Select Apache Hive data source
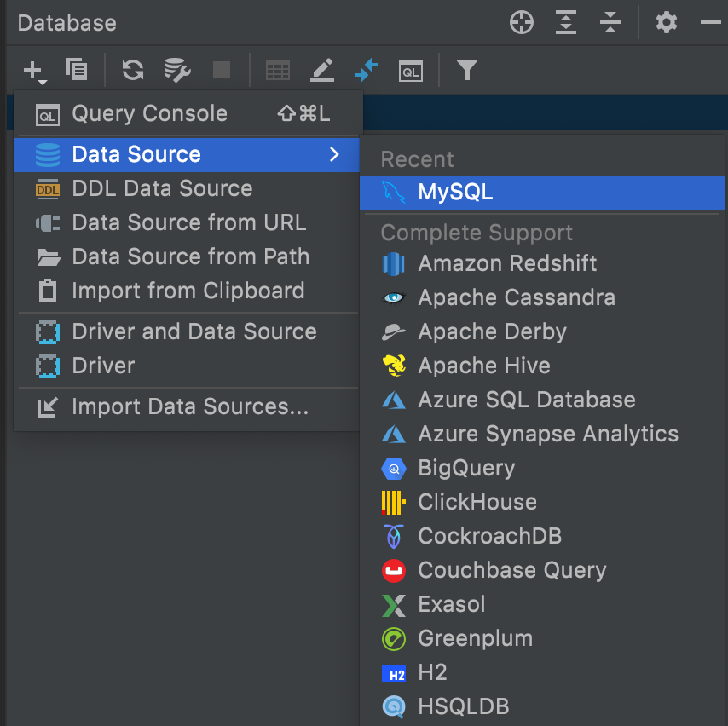Screen dimensions: 728x726 point(542,366)
